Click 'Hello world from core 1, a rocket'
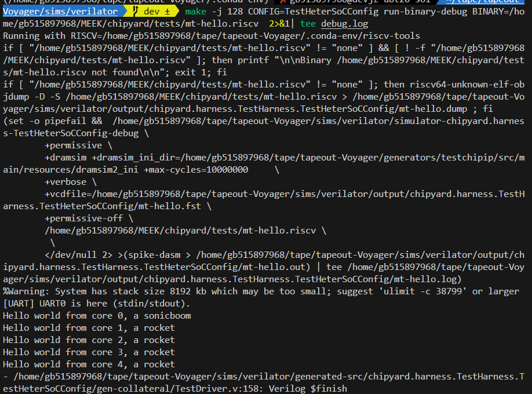 coord(89,328)
